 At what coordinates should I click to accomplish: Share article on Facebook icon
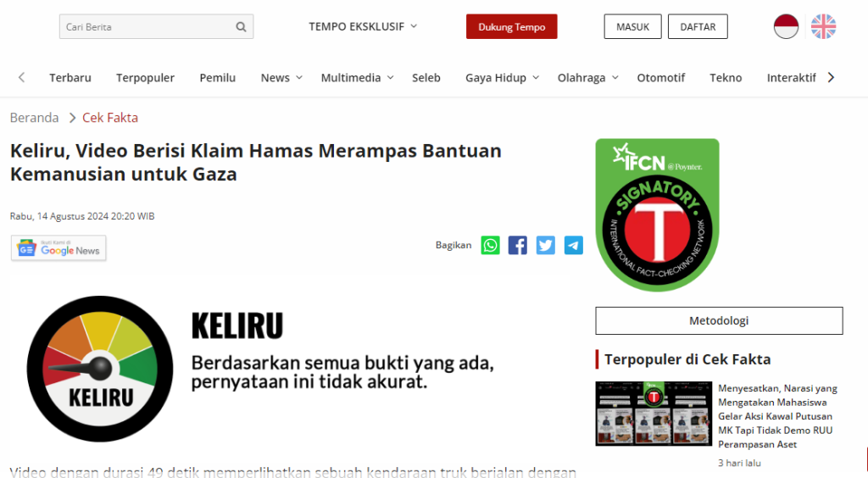[518, 245]
